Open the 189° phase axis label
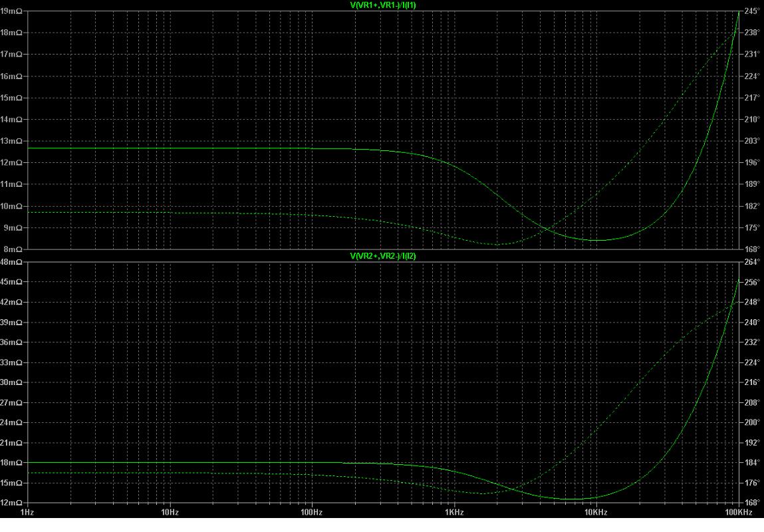Image resolution: width=764 pixels, height=532 pixels. tap(752, 184)
